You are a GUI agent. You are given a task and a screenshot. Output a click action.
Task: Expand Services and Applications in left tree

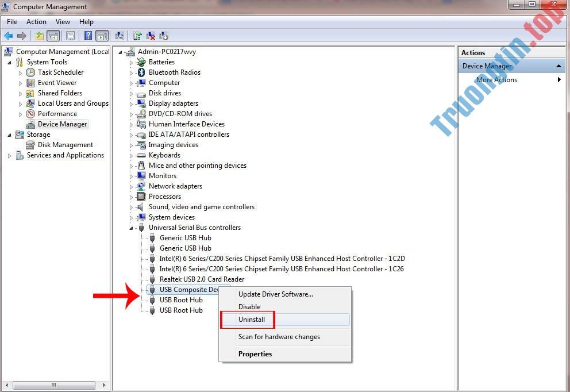10,156
